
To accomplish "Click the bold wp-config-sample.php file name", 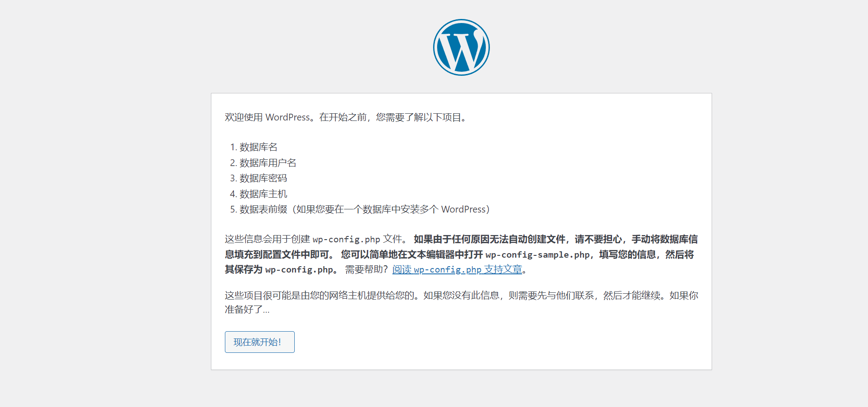I will coord(537,254).
